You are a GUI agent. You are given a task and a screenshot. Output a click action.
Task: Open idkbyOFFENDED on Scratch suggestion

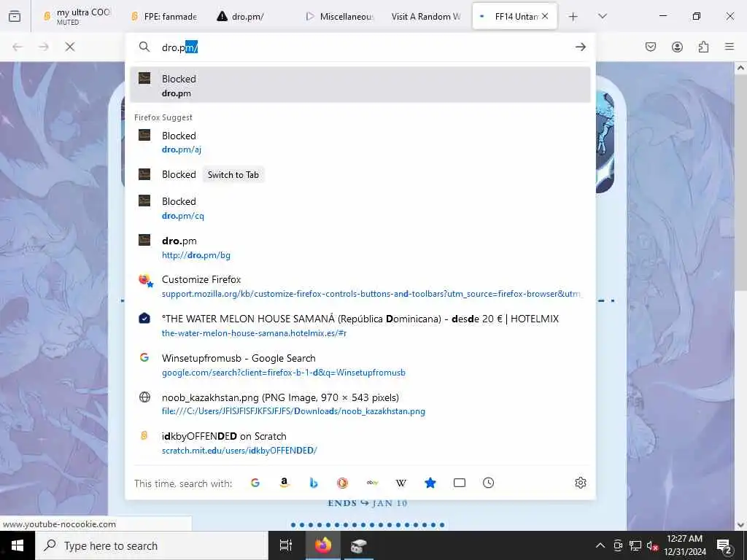(360, 443)
